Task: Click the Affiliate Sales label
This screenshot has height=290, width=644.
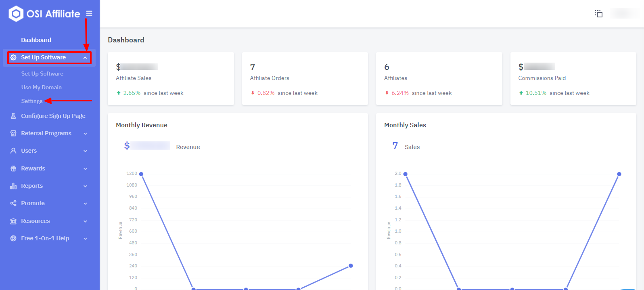Action: (x=134, y=78)
